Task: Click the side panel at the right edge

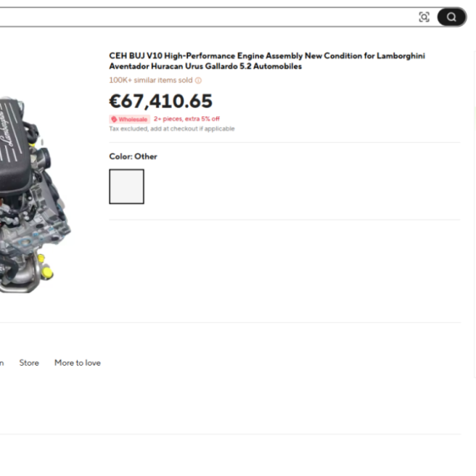Action: pos(475,214)
